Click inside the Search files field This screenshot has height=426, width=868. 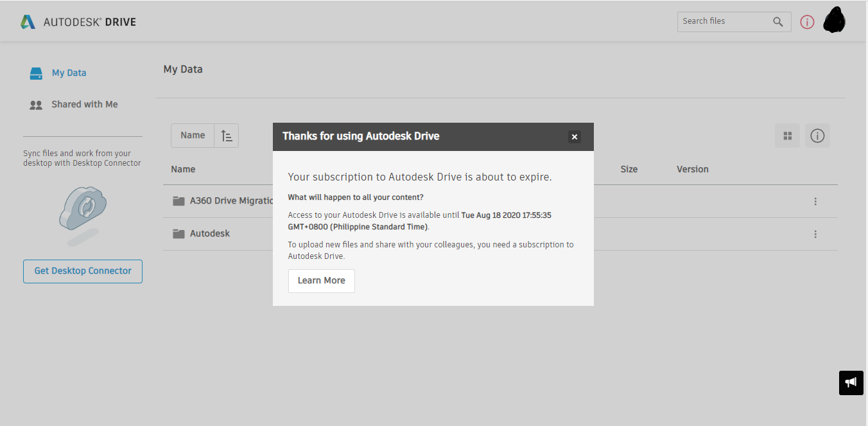[719, 21]
